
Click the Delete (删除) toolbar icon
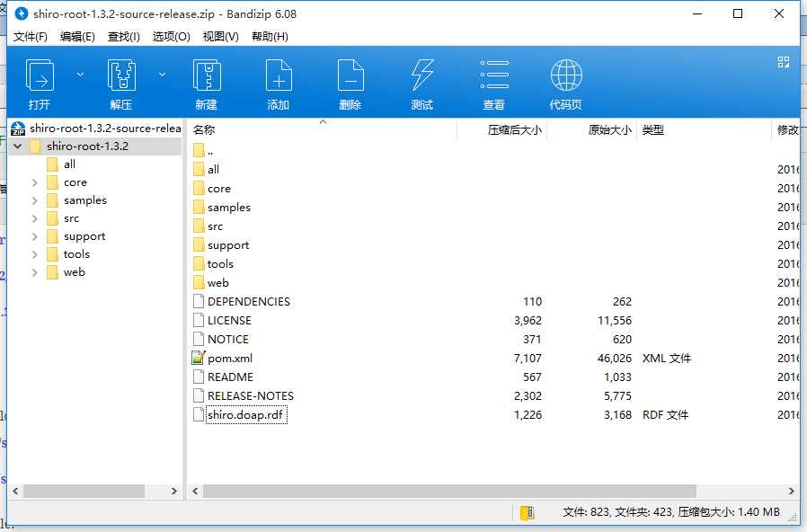(350, 76)
